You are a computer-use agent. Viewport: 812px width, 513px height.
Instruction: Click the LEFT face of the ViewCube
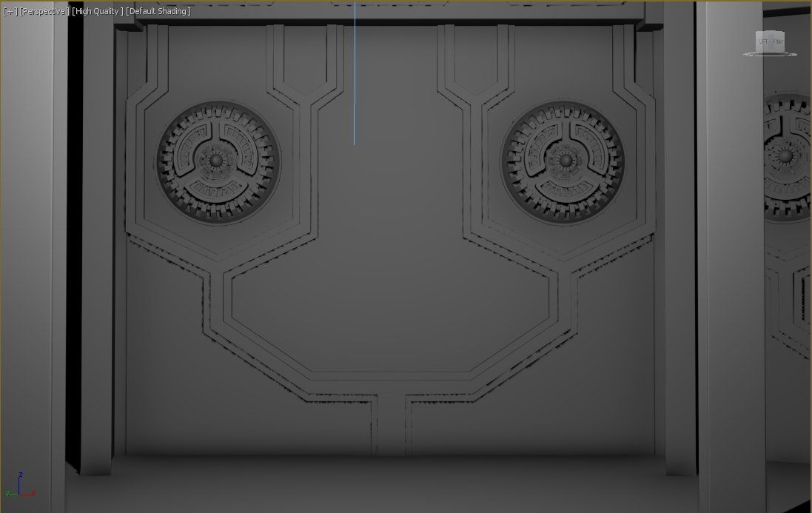pos(763,41)
